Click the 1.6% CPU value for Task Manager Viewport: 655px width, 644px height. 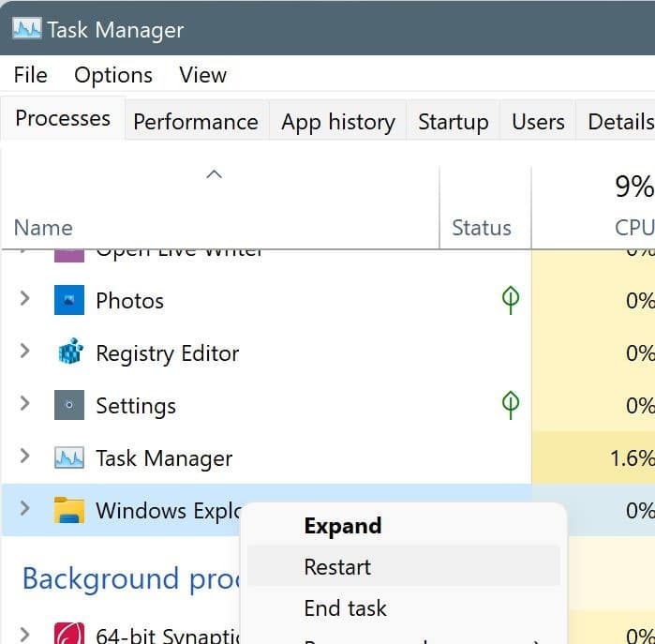click(x=632, y=458)
